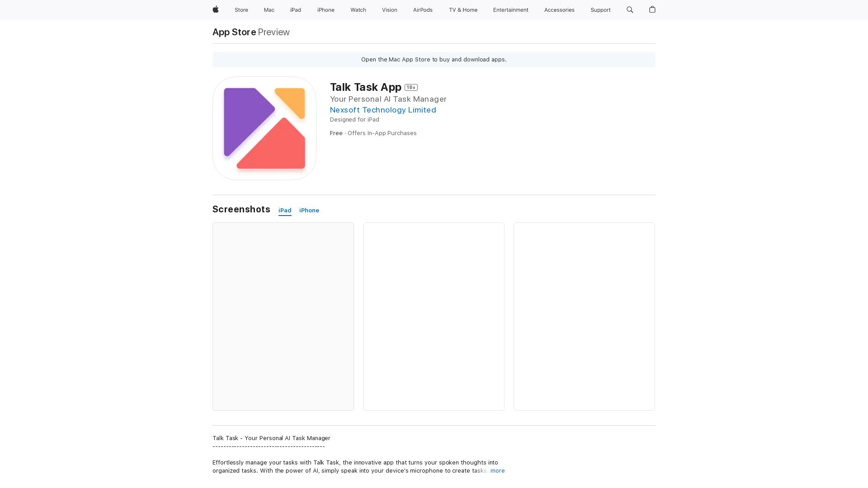
Task: Click the Apple logo icon
Action: 216,9
